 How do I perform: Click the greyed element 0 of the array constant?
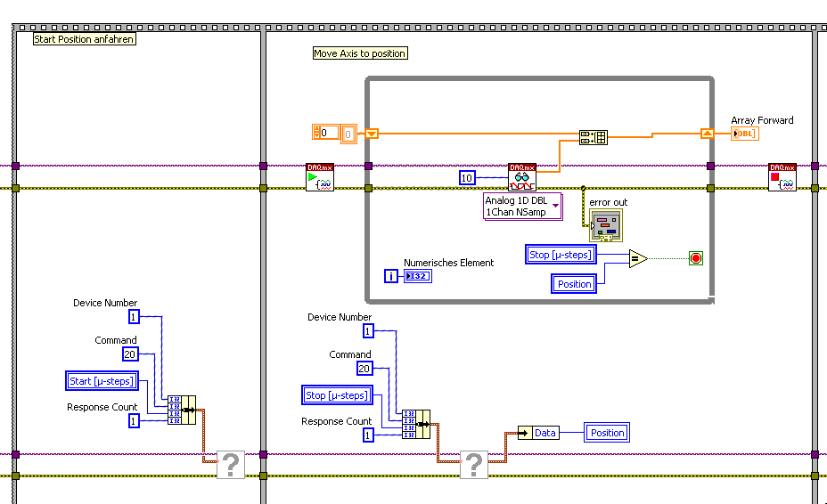click(x=348, y=134)
